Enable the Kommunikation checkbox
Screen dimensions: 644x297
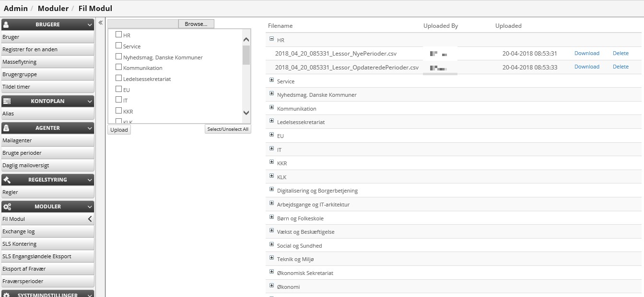(x=118, y=67)
